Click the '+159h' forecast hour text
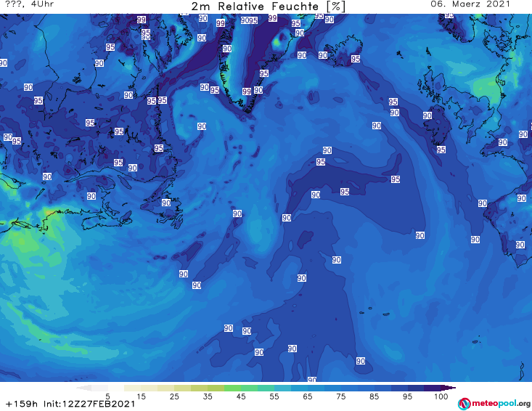This screenshot has width=532, height=411. [22, 404]
